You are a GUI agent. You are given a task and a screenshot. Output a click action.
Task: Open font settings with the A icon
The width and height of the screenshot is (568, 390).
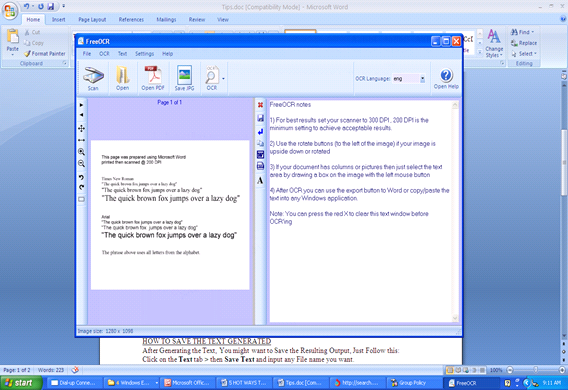pyautogui.click(x=260, y=180)
